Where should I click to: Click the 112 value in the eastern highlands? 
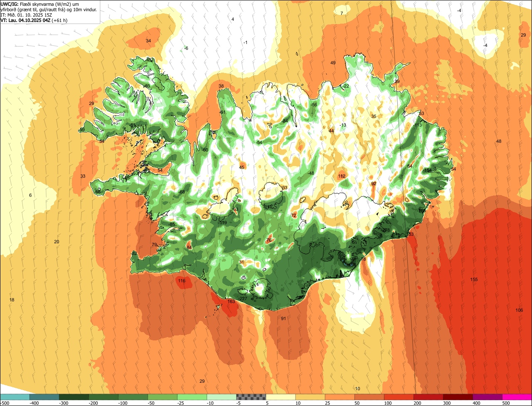[x=342, y=176]
